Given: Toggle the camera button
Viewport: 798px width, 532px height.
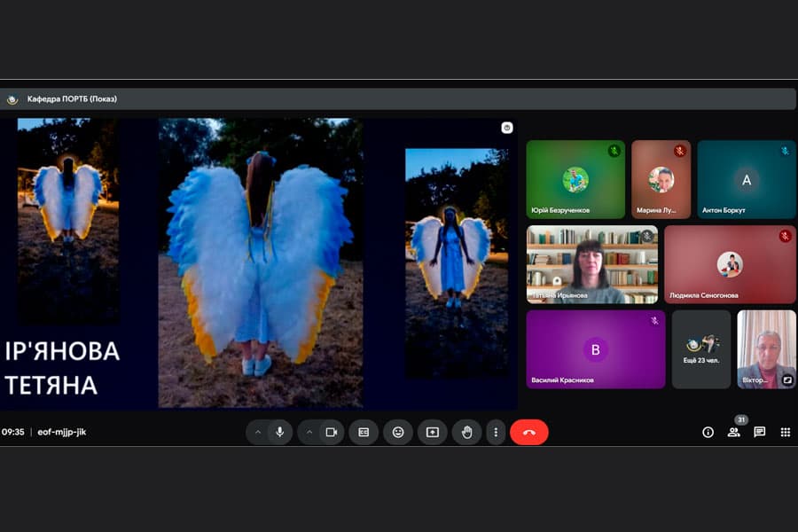Looking at the screenshot, I should click(332, 432).
